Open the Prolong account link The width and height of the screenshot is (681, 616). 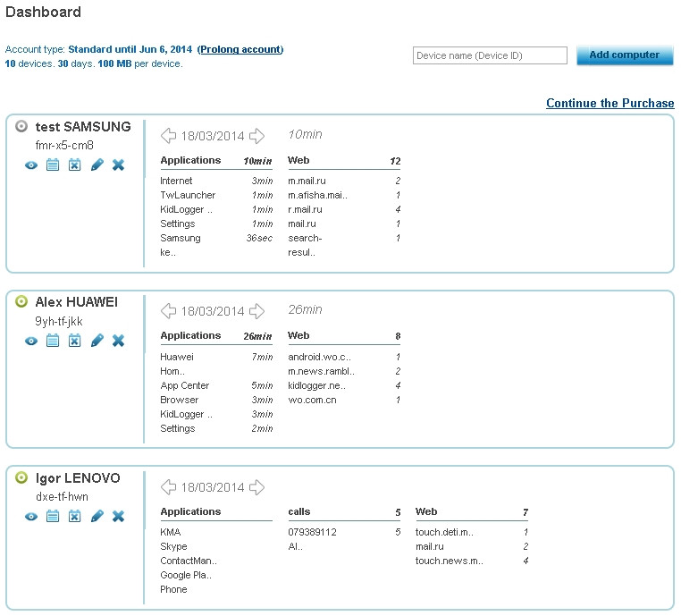[x=240, y=50]
